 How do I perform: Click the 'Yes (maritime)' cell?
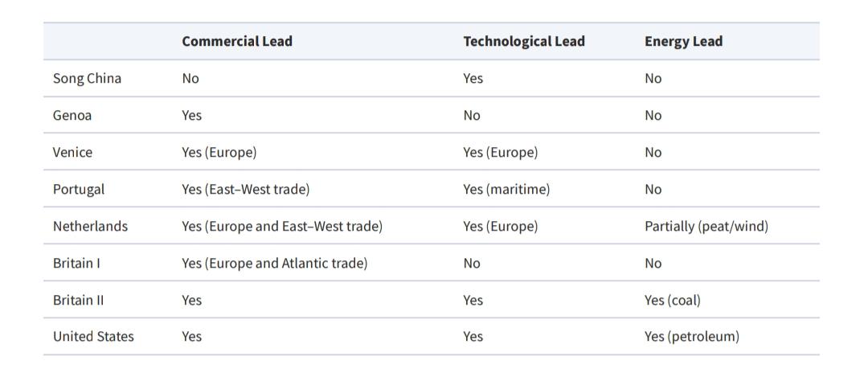coord(506,189)
